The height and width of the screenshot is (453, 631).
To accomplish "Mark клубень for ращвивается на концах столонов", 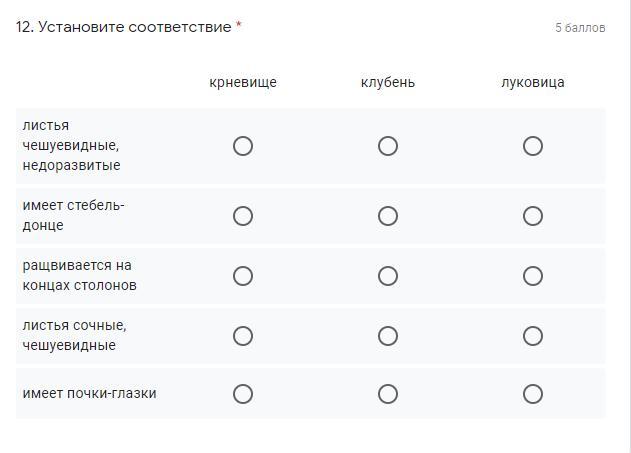I will [388, 276].
